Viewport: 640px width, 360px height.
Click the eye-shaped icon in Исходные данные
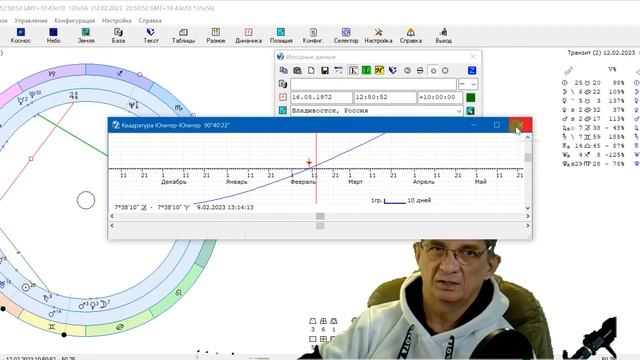click(407, 71)
